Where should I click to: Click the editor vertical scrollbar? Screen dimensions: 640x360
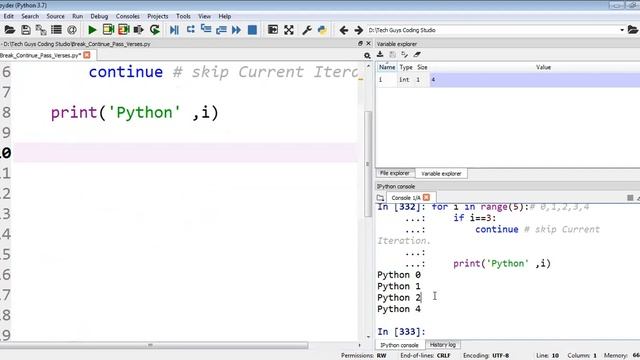coord(368,163)
